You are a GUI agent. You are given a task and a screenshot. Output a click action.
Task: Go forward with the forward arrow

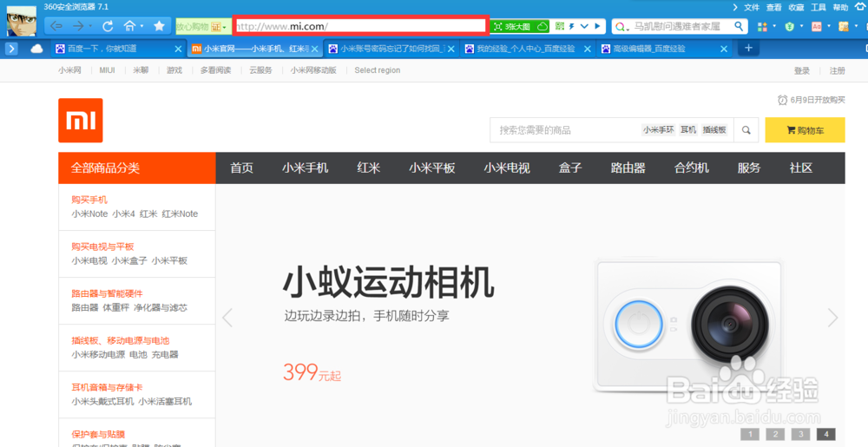(78, 26)
